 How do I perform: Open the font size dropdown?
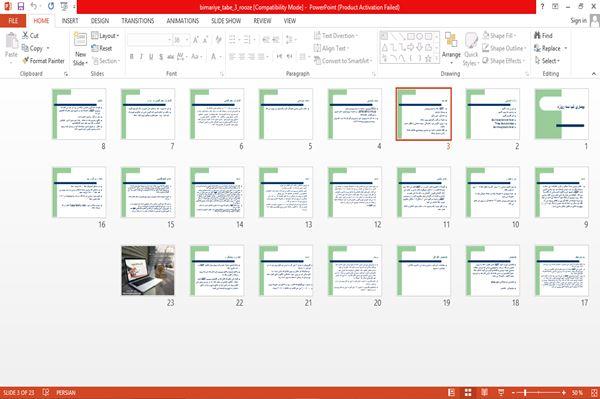point(187,40)
